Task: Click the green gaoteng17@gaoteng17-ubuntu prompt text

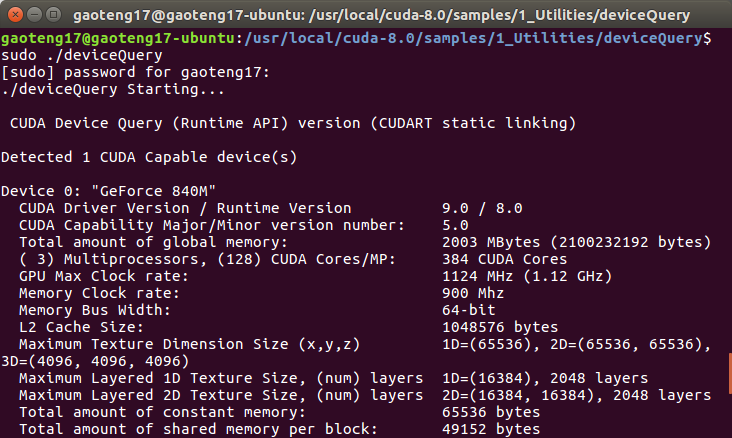Action: pyautogui.click(x=118, y=38)
